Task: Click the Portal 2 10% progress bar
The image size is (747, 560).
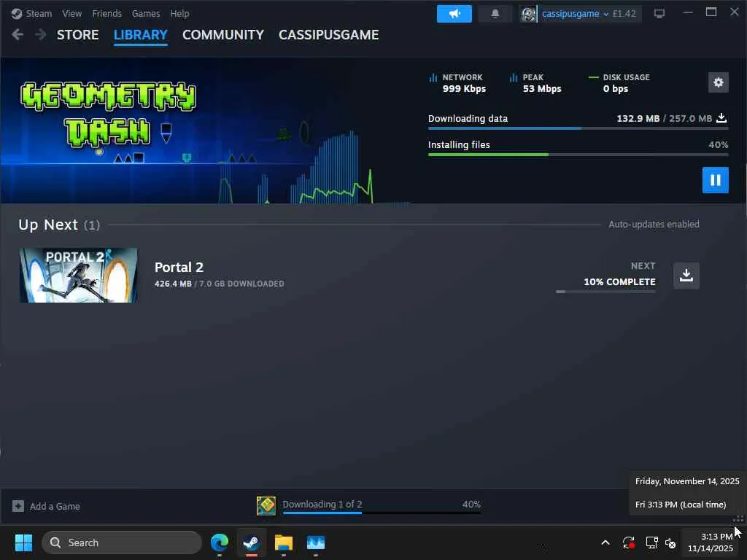Action: [x=605, y=292]
